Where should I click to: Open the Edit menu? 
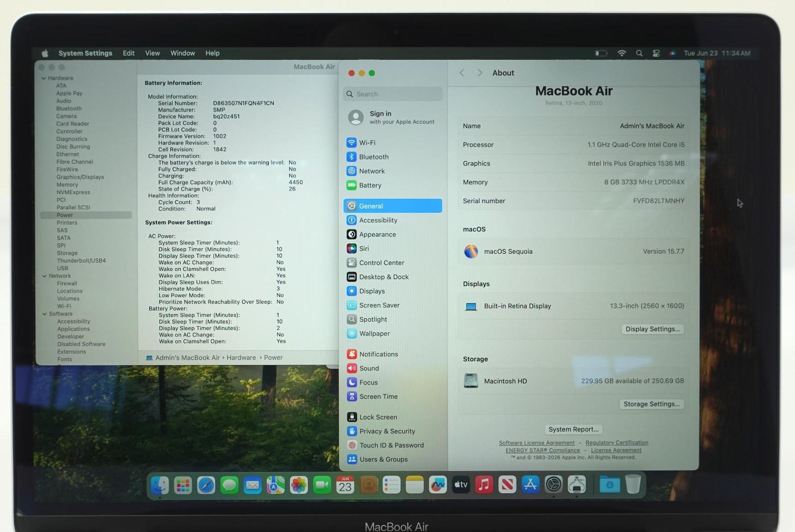click(x=129, y=53)
